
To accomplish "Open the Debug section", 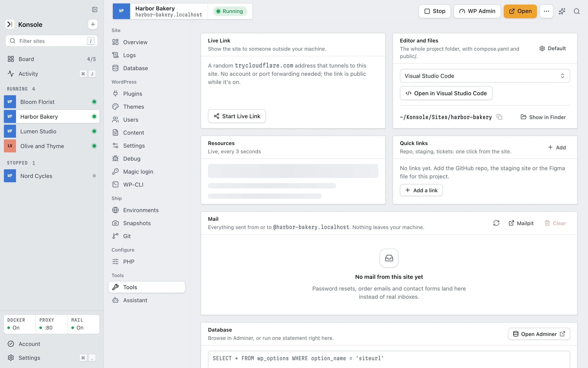I will pyautogui.click(x=147, y=158).
